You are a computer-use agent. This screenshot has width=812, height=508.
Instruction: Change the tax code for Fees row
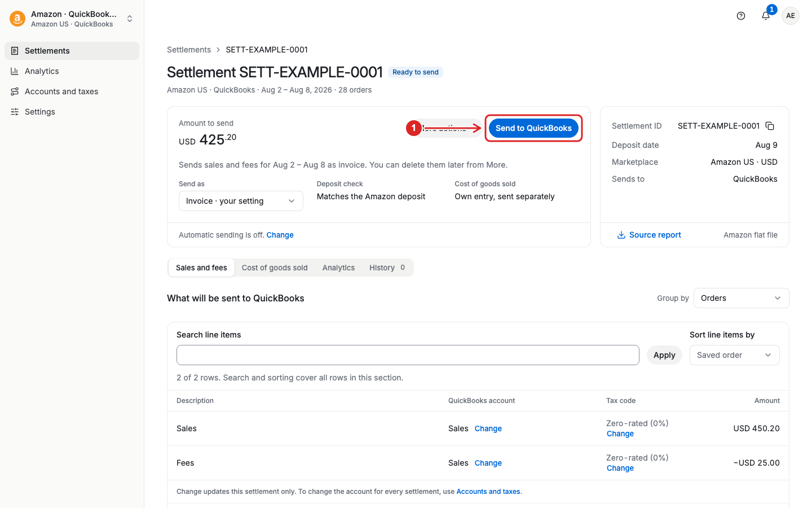click(620, 468)
